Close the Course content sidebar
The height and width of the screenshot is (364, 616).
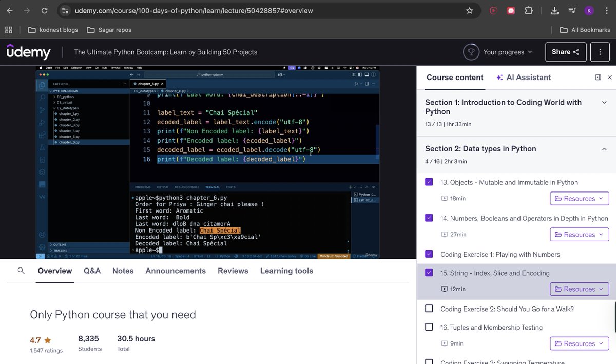610,78
